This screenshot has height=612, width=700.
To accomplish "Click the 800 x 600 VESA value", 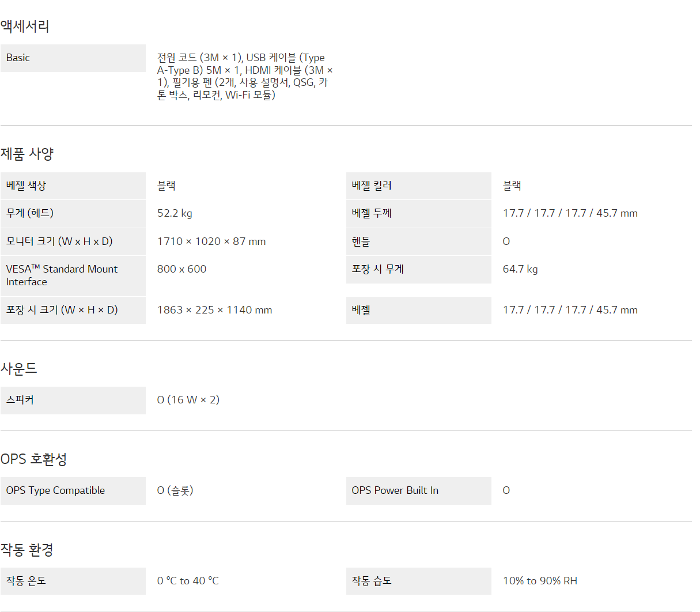I will (181, 269).
